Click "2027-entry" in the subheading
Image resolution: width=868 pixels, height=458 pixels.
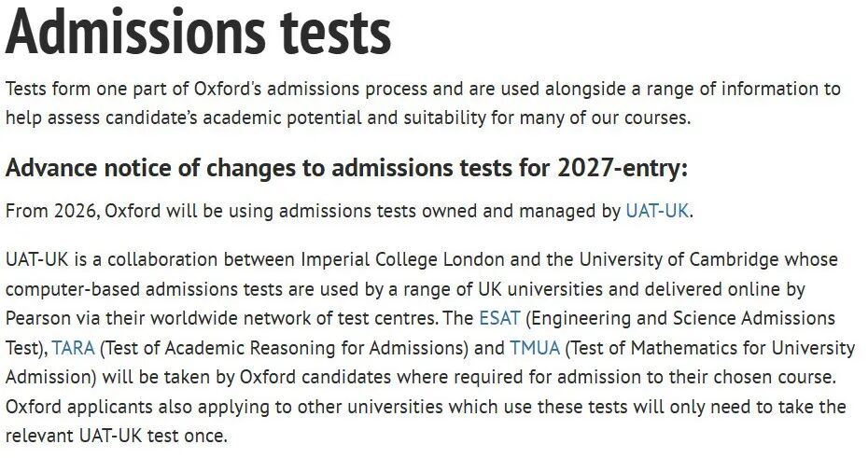click(621, 170)
